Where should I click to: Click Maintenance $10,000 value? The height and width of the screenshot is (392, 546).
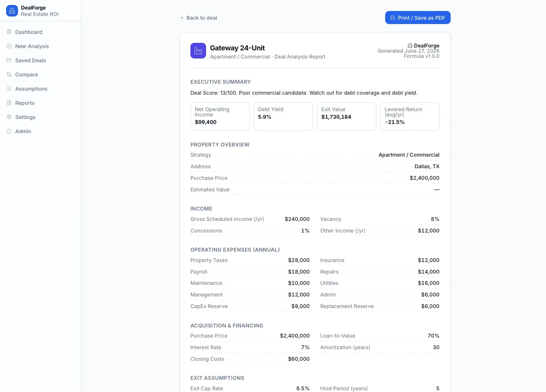(x=299, y=283)
